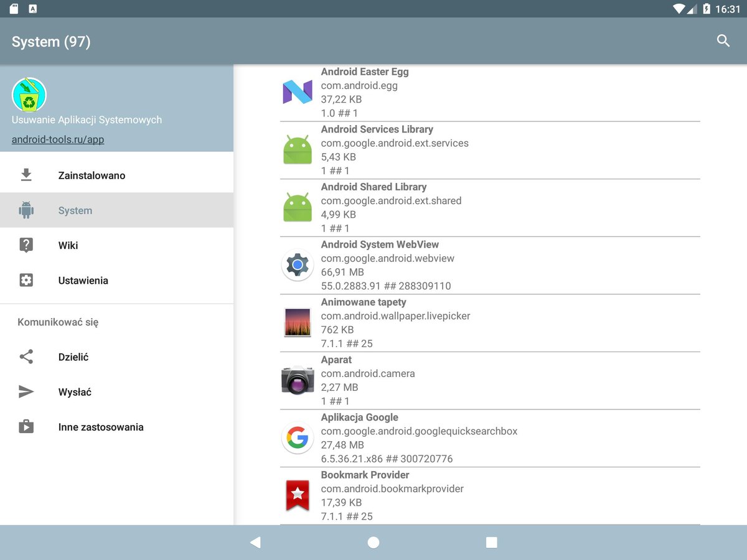The width and height of the screenshot is (747, 560).
Task: Open search with the magnifier icon
Action: pos(723,40)
